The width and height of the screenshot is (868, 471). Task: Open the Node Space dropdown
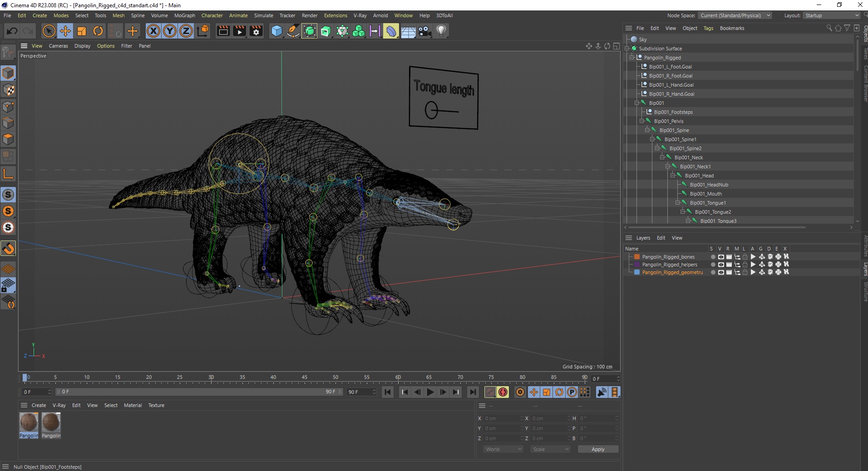(x=735, y=15)
